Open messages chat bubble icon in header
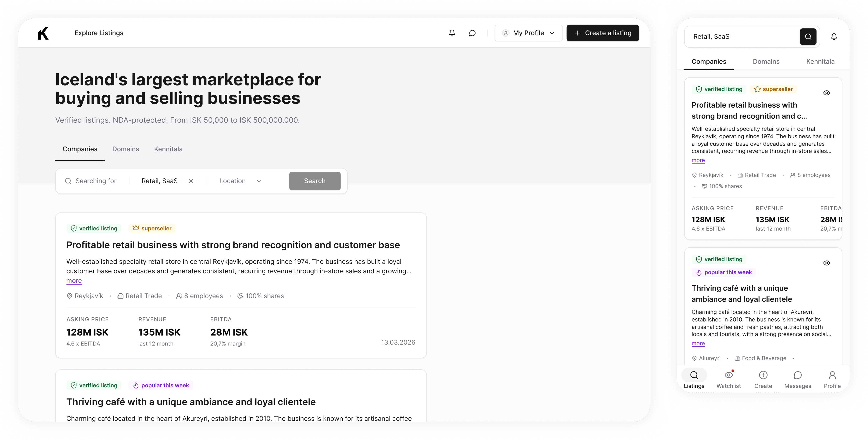 click(472, 33)
